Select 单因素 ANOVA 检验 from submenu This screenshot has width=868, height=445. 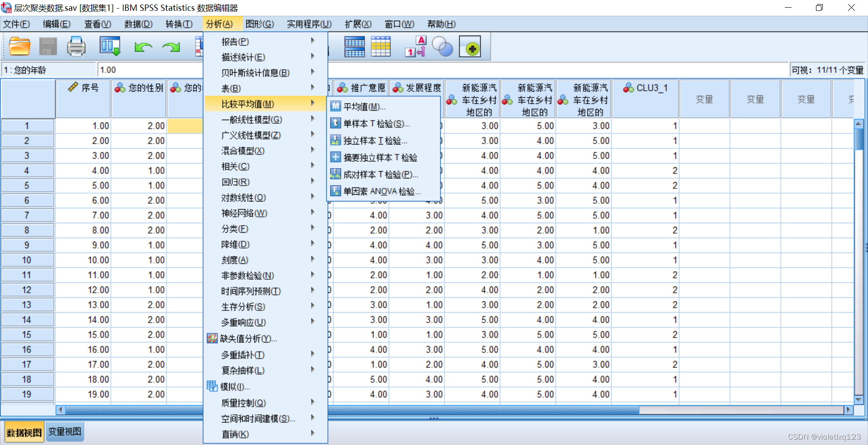click(382, 191)
